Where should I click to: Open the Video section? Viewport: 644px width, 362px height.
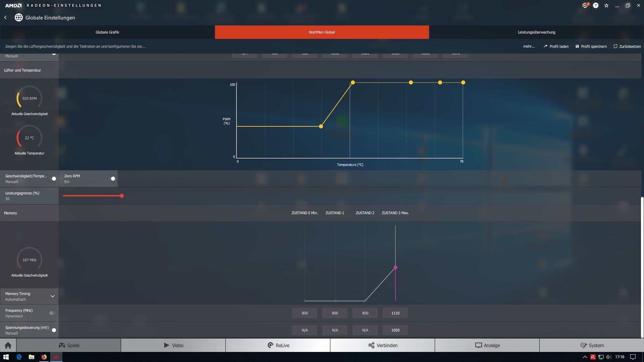[173, 345]
